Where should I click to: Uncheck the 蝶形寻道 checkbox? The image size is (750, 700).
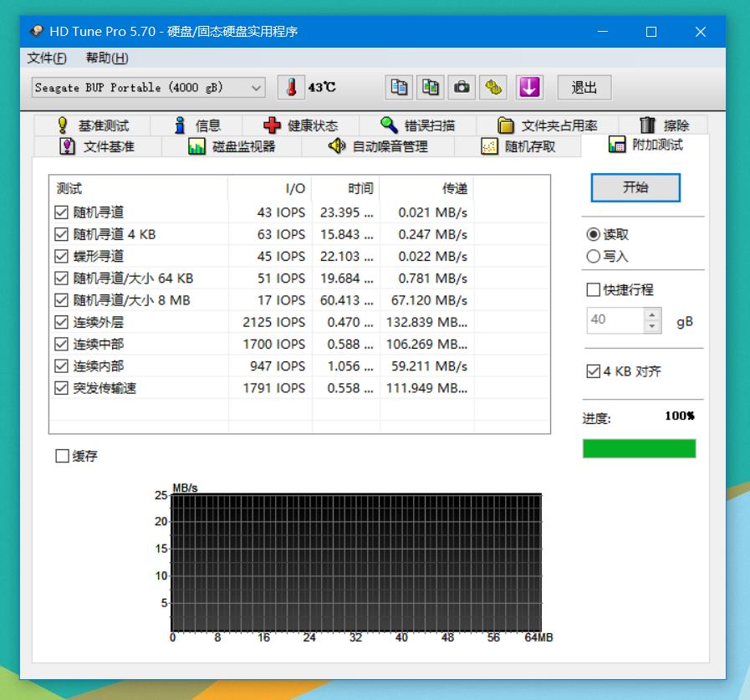click(61, 256)
